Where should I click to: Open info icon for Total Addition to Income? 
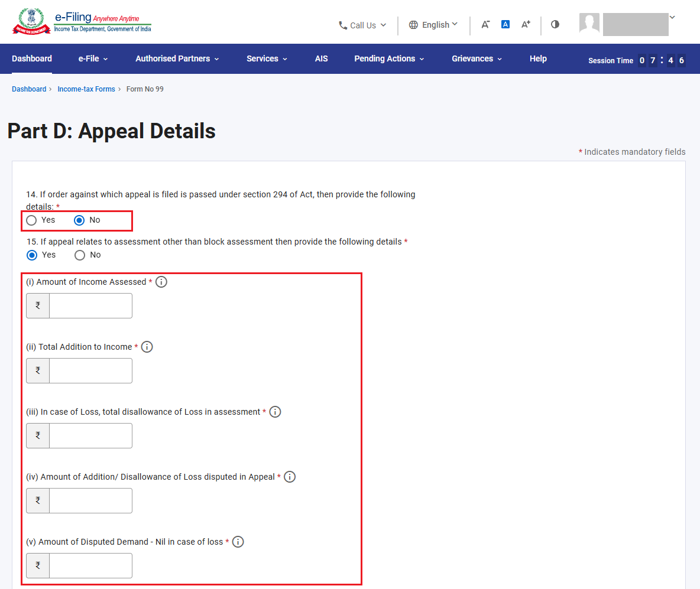click(147, 347)
